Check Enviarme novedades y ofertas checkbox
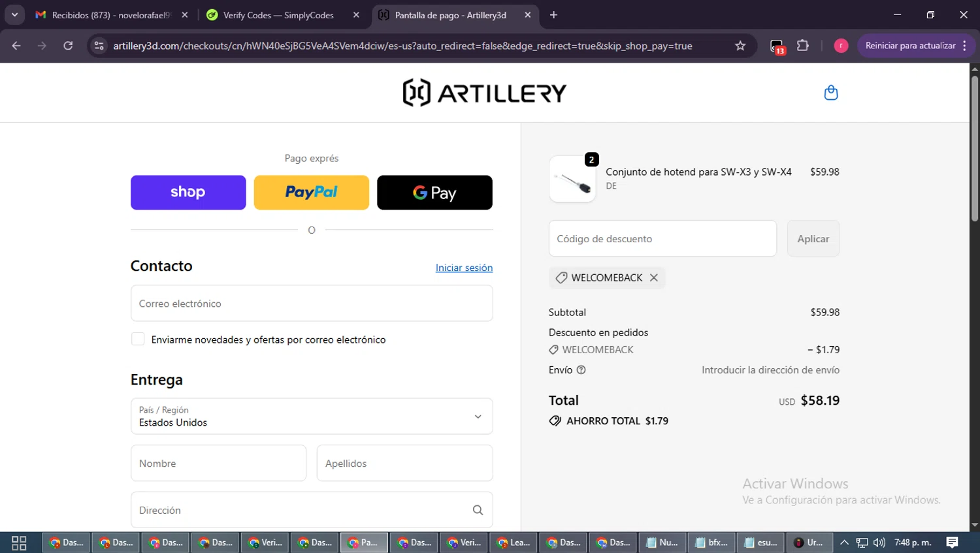 (x=138, y=339)
